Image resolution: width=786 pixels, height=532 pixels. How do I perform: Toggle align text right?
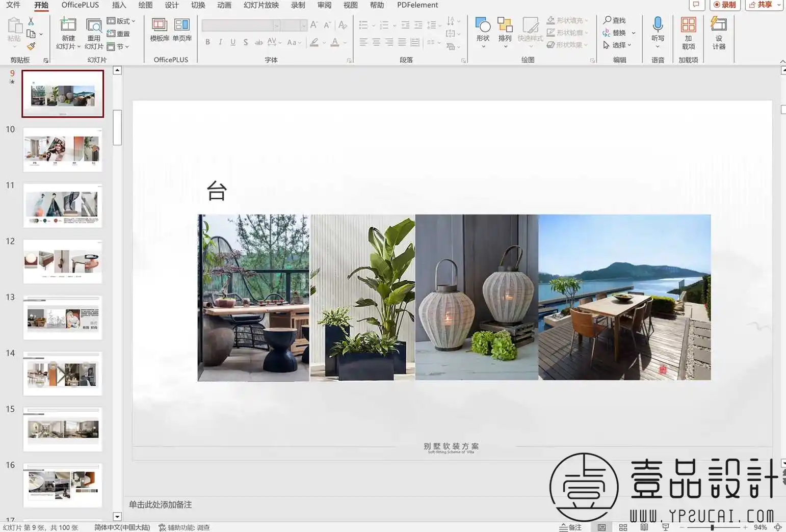pos(389,42)
